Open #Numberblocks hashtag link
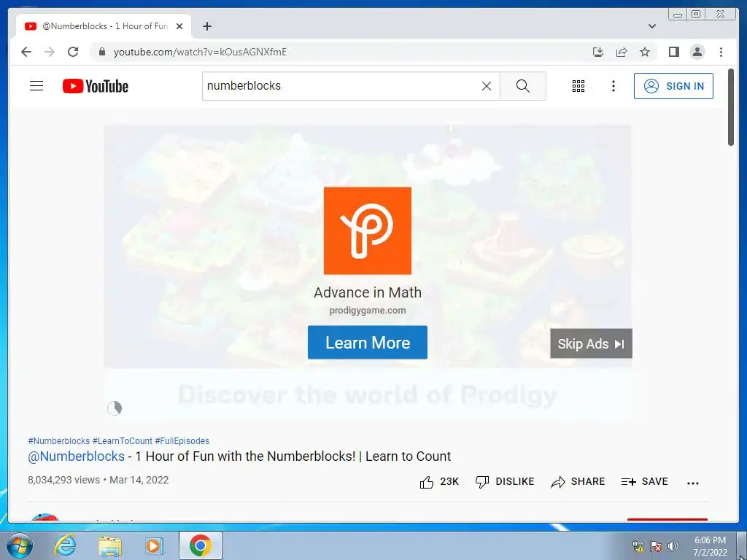 click(x=58, y=441)
